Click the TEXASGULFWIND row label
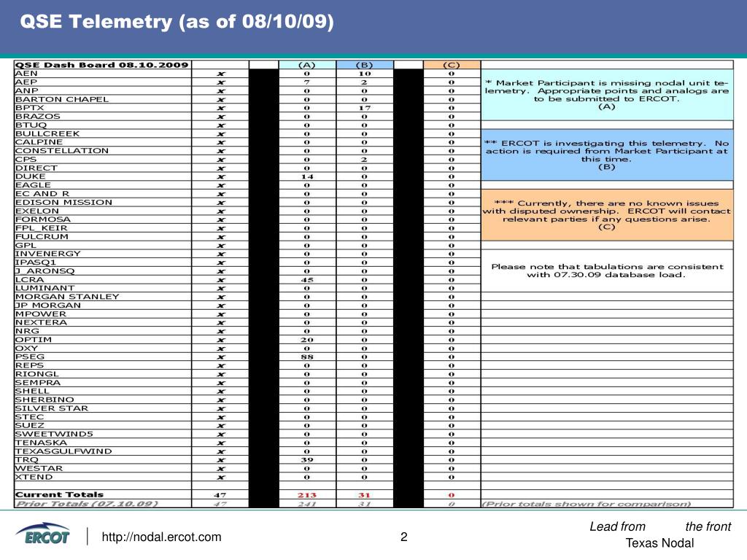 tap(63, 451)
